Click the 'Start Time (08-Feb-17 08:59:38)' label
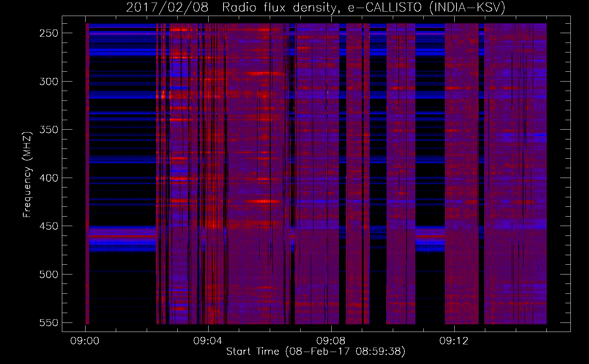Screen dimensions: 589x364 [316, 352]
